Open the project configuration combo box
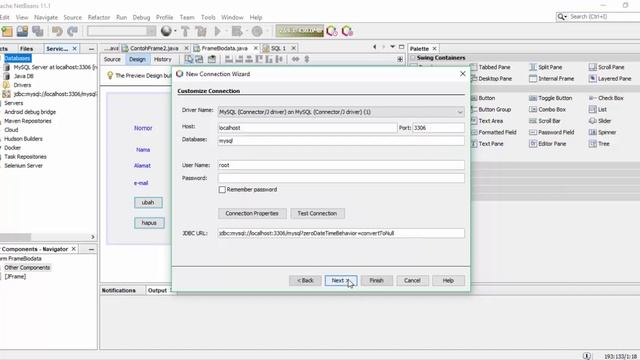640x360 pixels. click(121, 31)
